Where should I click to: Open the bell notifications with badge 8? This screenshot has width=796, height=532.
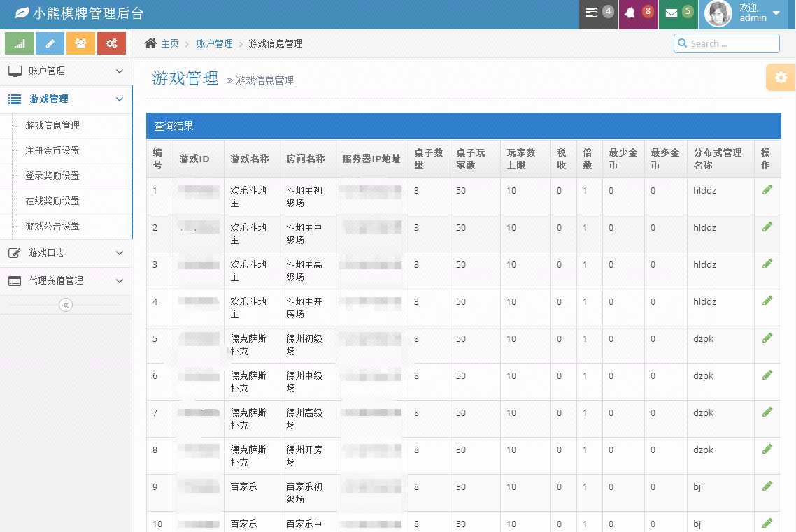[x=638, y=13]
